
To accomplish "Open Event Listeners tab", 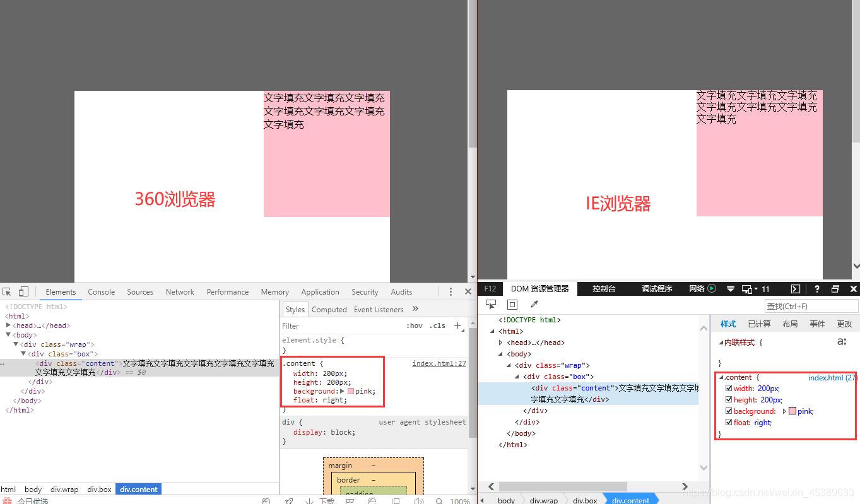I will pyautogui.click(x=379, y=309).
